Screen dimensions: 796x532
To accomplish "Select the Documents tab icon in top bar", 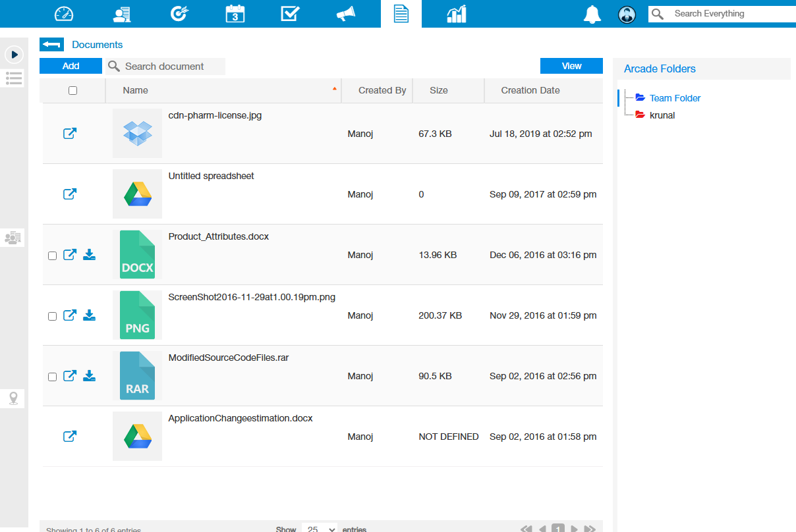I will (401, 14).
